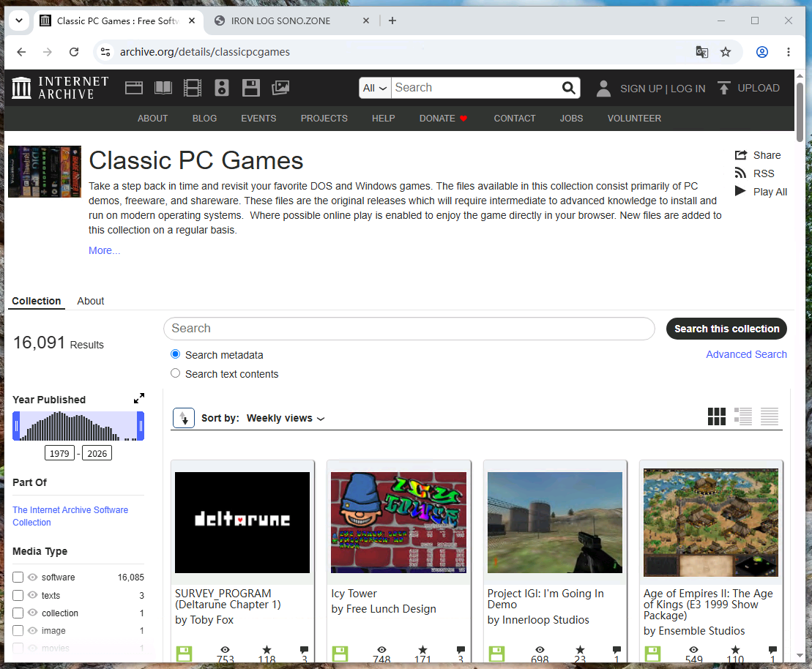This screenshot has height=669, width=812.
Task: Select Search metadata radio button
Action: coord(176,354)
